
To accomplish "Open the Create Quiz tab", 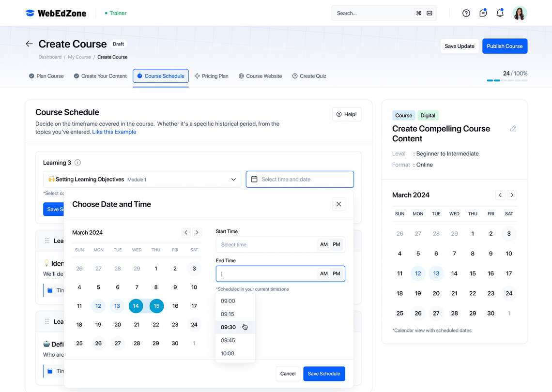I will tap(309, 76).
